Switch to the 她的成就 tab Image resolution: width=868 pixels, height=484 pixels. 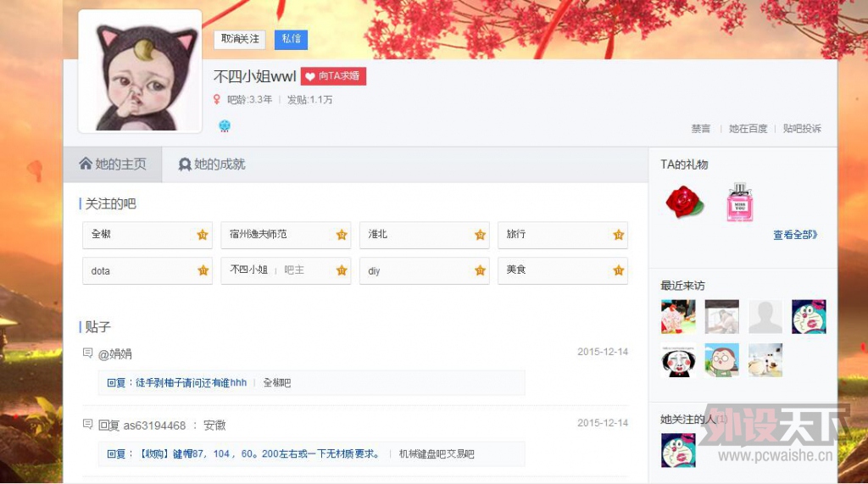coord(212,164)
